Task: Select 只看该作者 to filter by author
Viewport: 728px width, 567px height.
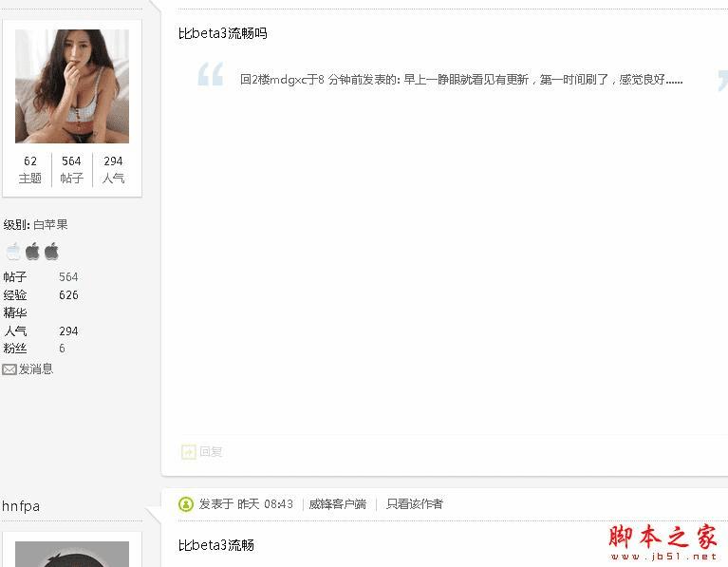Action: click(x=415, y=503)
